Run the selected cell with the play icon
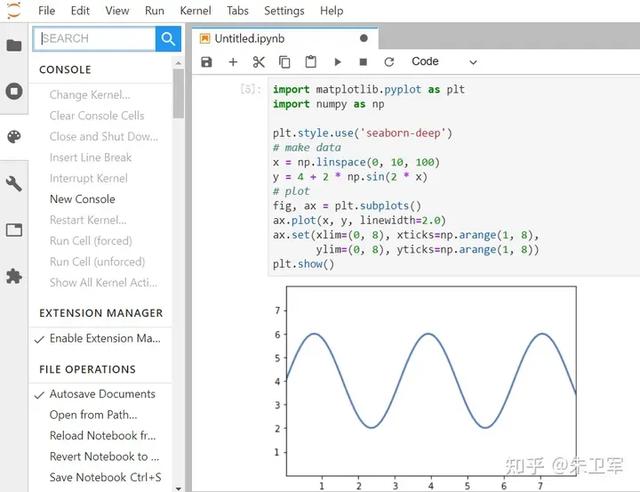 point(338,62)
